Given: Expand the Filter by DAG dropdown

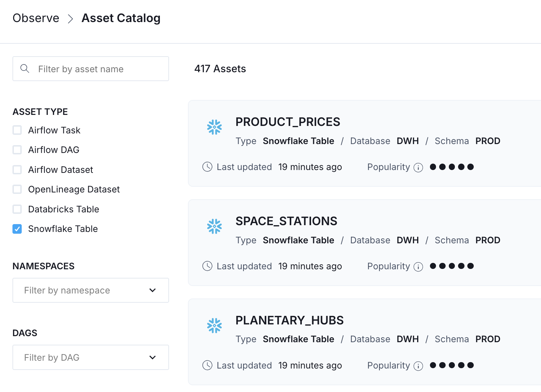Looking at the screenshot, I should point(152,357).
